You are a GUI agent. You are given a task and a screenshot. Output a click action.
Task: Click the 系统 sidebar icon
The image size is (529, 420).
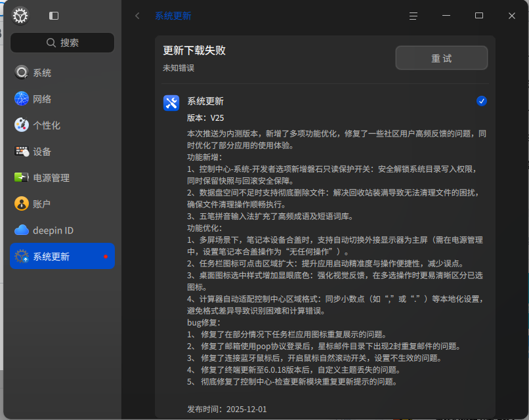pos(22,73)
